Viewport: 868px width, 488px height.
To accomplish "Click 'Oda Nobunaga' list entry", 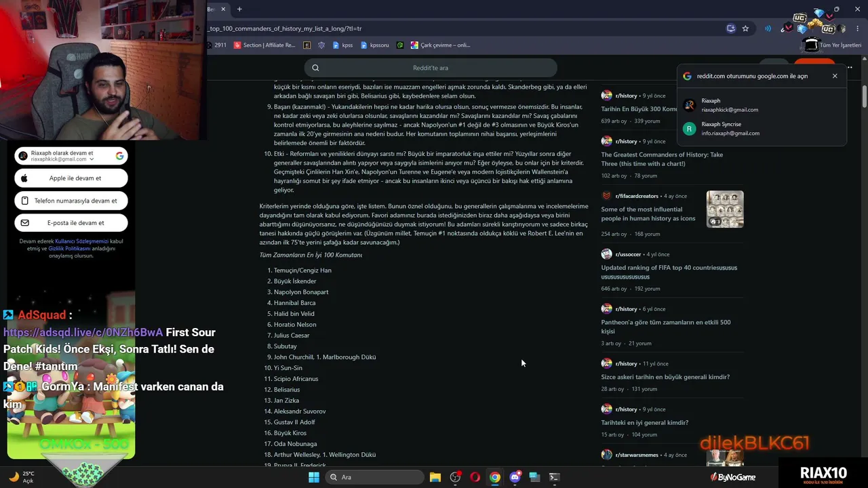I will (x=295, y=444).
